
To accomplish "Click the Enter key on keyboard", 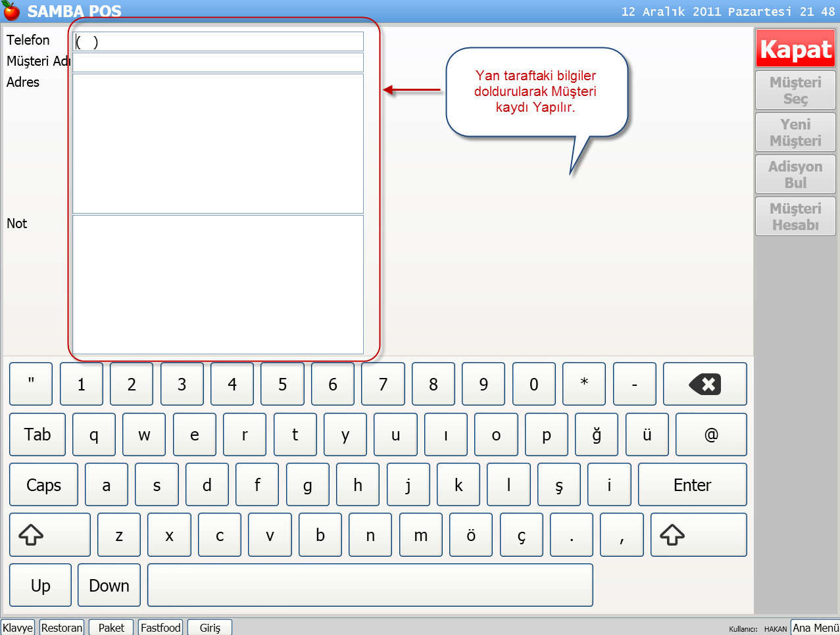I will click(x=693, y=485).
